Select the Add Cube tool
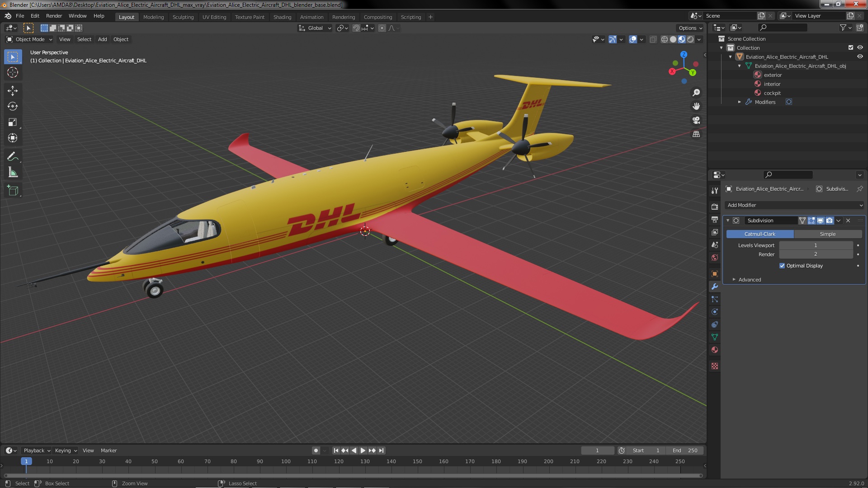868x488 pixels. tap(13, 191)
